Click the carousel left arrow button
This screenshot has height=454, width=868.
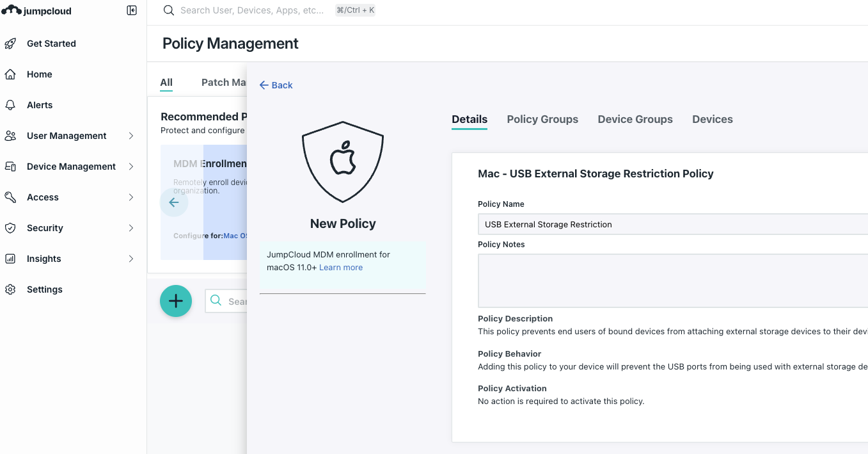[x=174, y=202]
